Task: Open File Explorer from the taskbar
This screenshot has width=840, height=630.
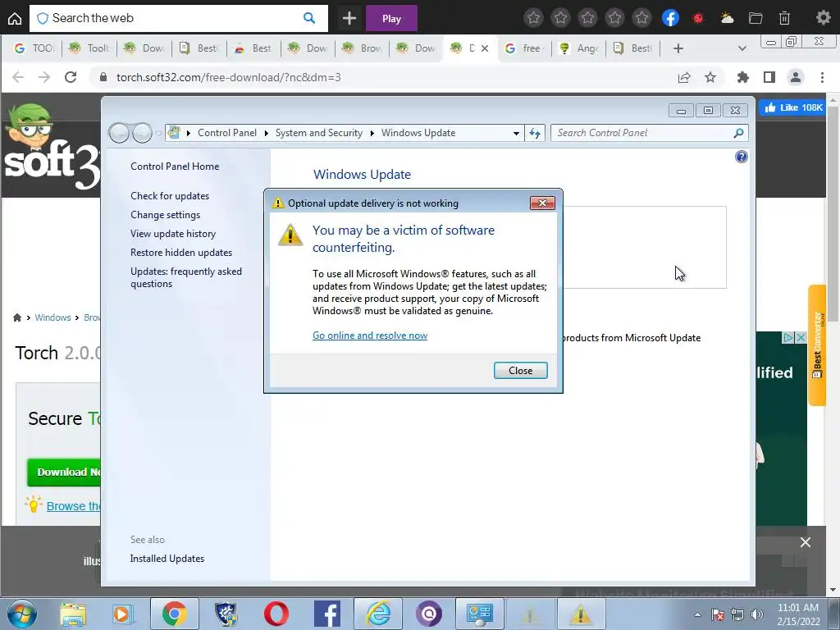Action: tap(73, 614)
